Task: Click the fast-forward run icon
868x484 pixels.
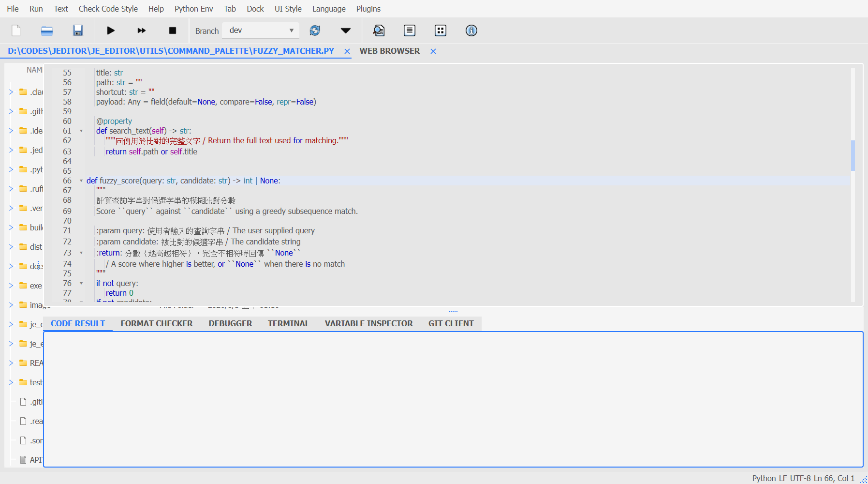Action: [x=142, y=30]
